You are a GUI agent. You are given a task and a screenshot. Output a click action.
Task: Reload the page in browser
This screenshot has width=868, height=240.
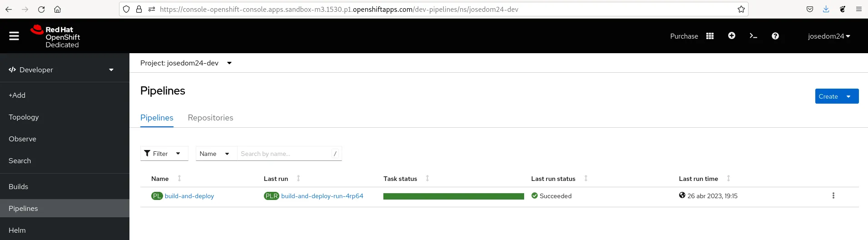(x=41, y=9)
